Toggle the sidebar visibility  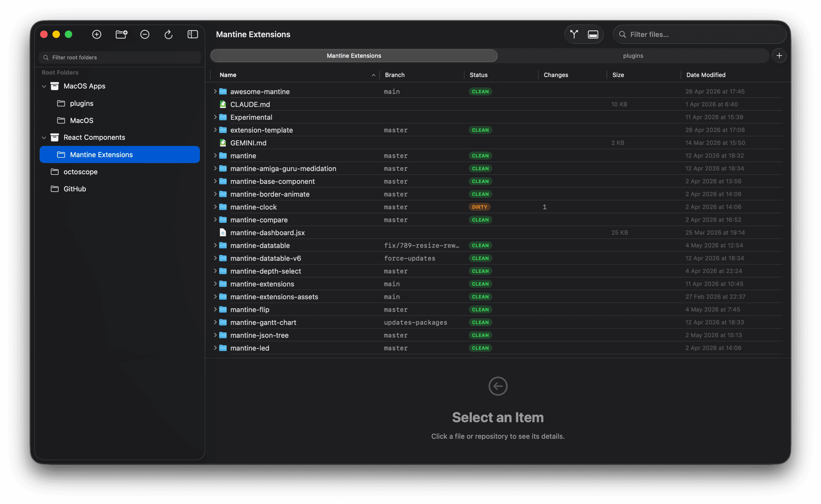[x=193, y=34]
